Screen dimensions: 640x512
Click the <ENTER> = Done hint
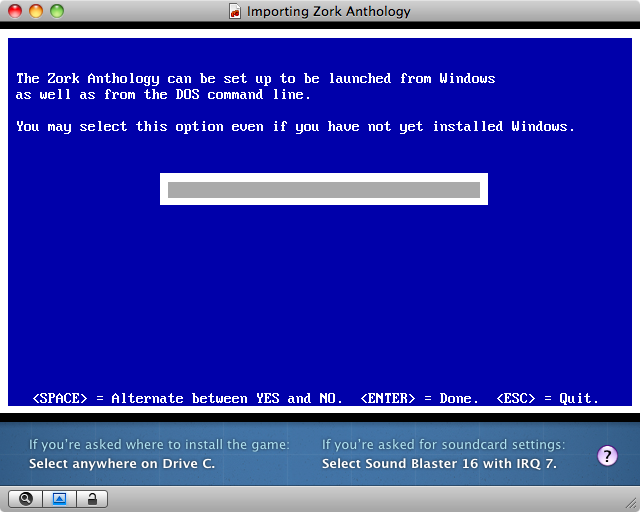point(419,398)
